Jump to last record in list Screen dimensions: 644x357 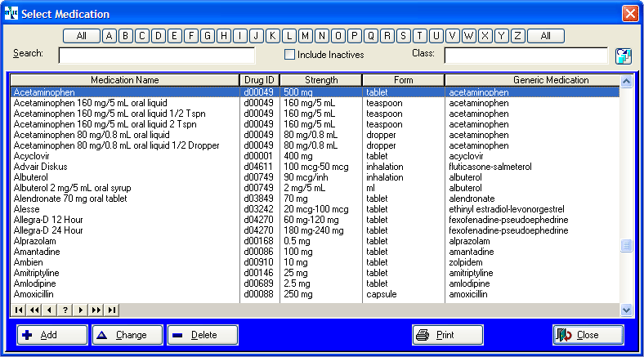point(112,310)
